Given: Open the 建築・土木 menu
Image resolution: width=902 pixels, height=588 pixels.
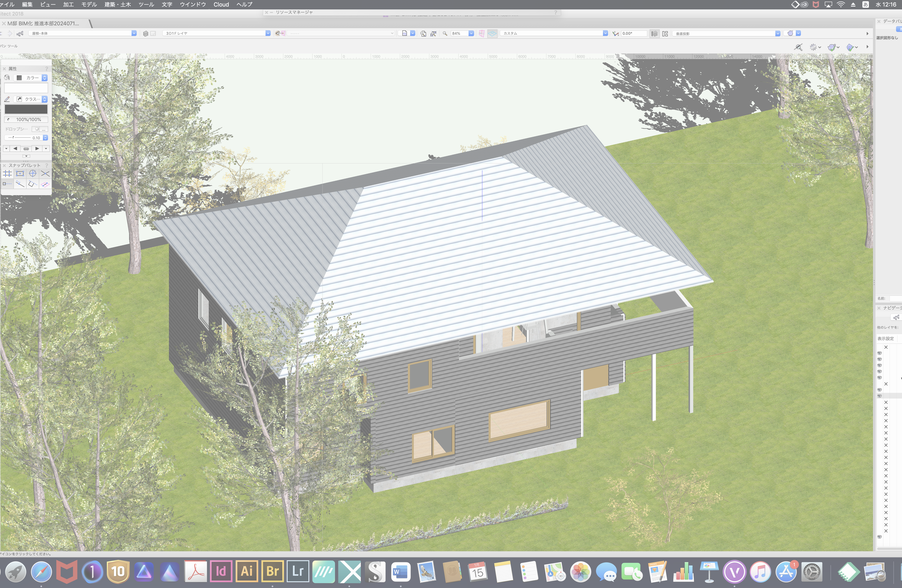Looking at the screenshot, I should pyautogui.click(x=117, y=4).
